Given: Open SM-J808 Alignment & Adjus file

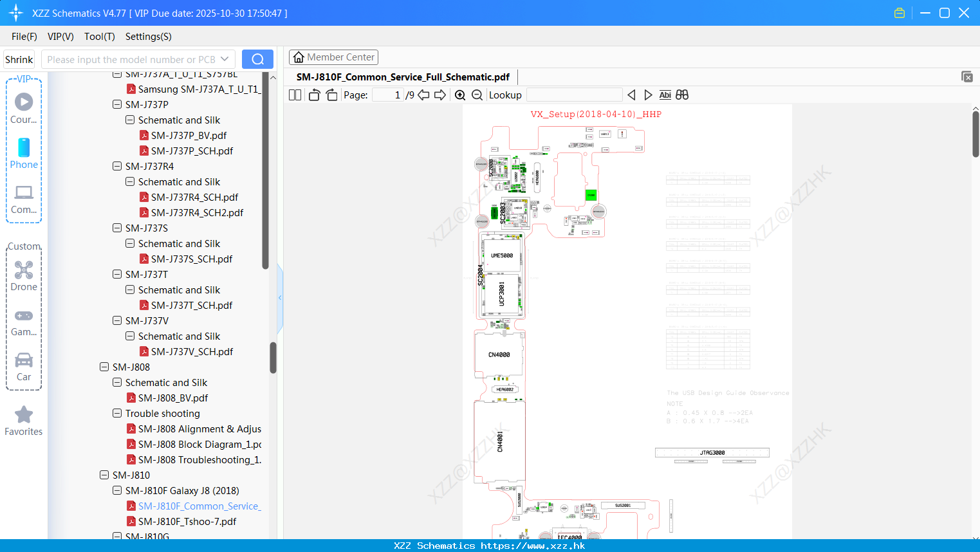Looking at the screenshot, I should [199, 428].
